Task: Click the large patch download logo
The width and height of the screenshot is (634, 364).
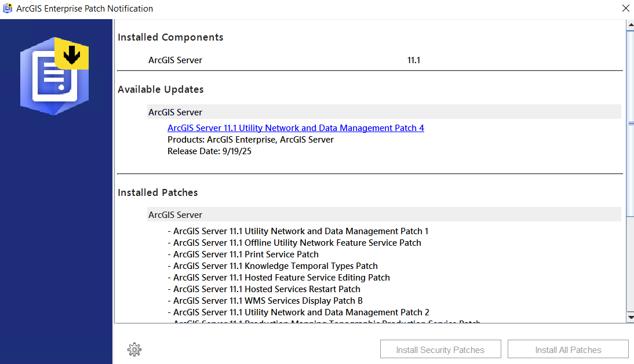Action: pyautogui.click(x=54, y=76)
